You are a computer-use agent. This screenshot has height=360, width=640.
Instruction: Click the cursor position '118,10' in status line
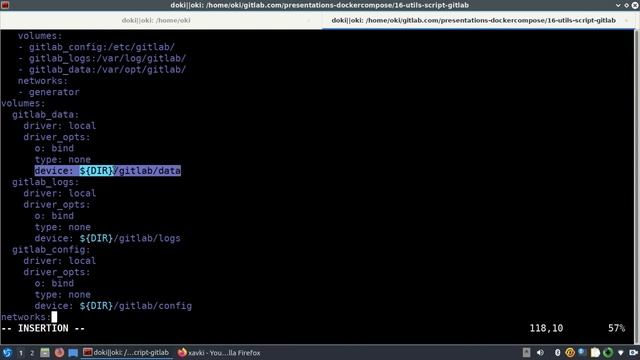(x=546, y=328)
